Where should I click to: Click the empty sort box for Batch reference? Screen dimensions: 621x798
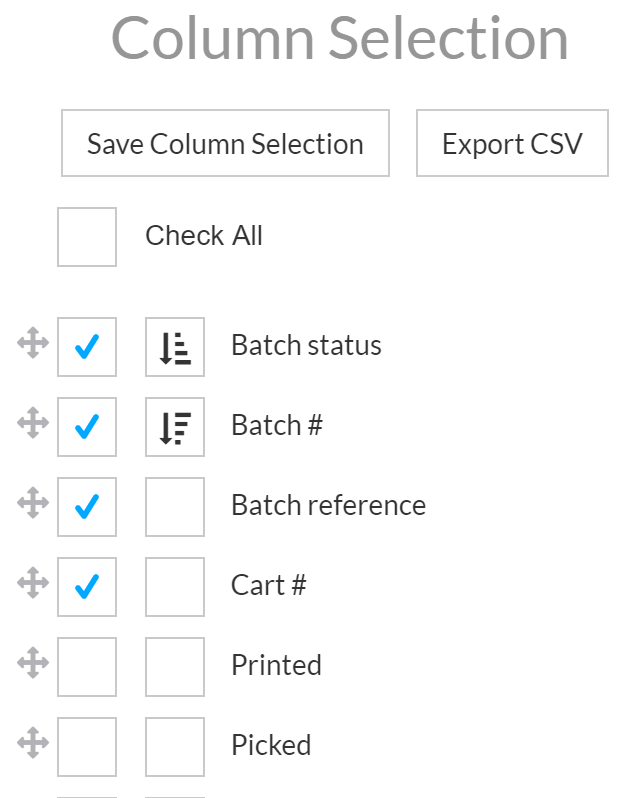(x=175, y=507)
